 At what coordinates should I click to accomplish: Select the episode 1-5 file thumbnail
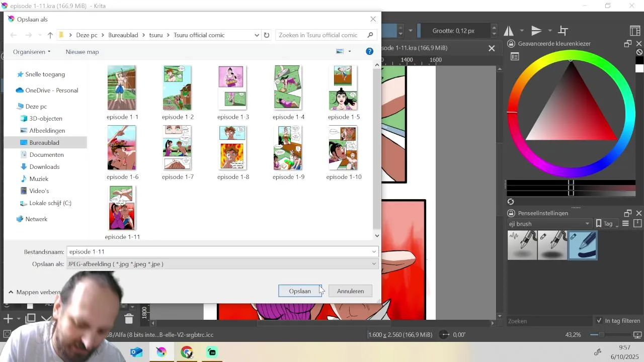click(x=343, y=88)
